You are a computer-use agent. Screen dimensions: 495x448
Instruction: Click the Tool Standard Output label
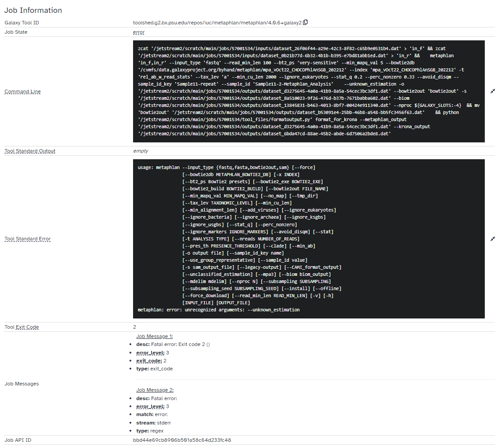tap(29, 151)
